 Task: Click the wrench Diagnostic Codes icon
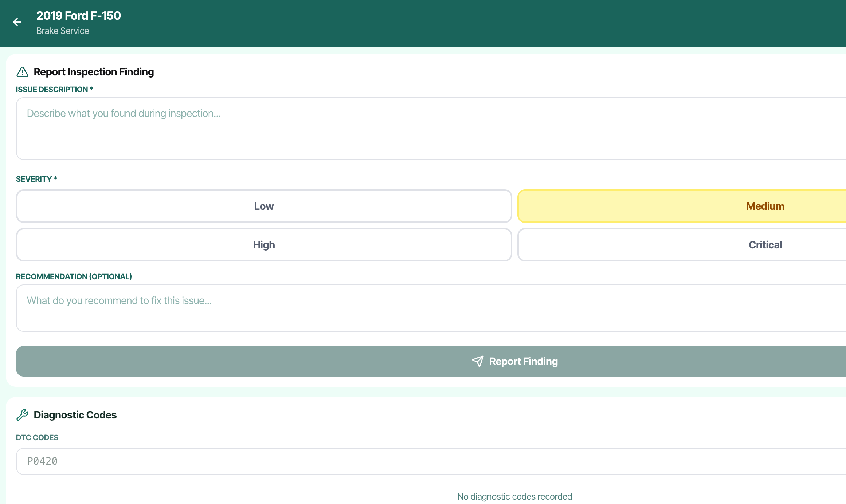tap(23, 415)
